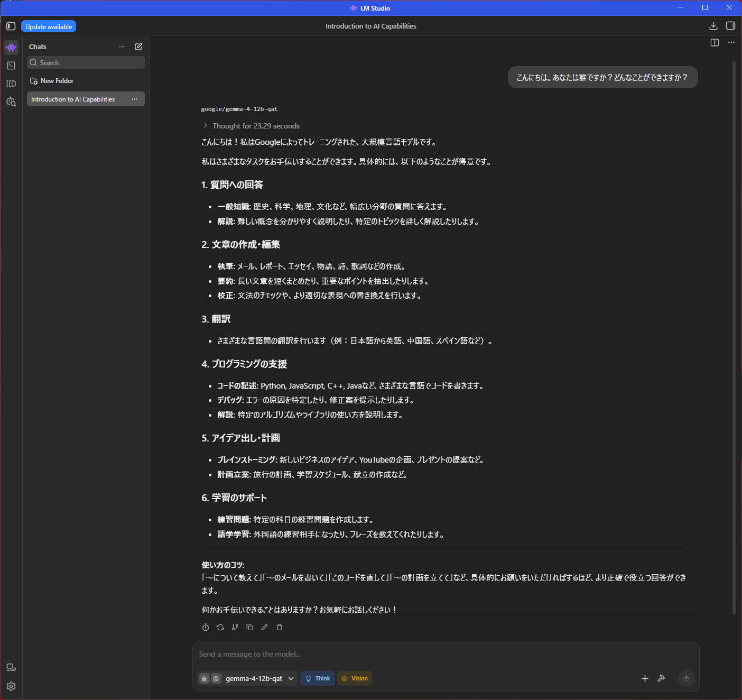Open the gemma-4-12b-qat model selector dropdown
The height and width of the screenshot is (700, 742).
(x=259, y=678)
